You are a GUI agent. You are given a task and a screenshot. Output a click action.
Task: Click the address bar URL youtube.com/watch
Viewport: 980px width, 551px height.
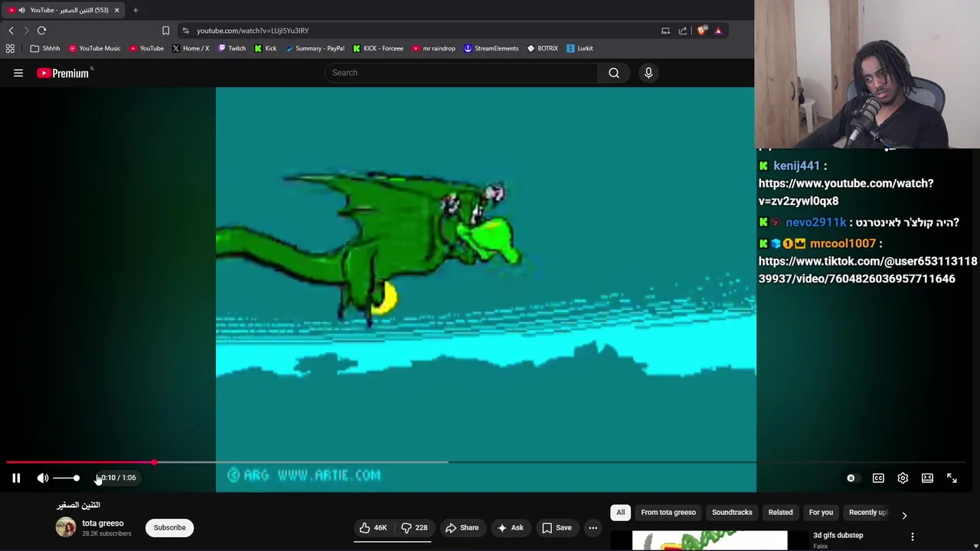pos(253,31)
